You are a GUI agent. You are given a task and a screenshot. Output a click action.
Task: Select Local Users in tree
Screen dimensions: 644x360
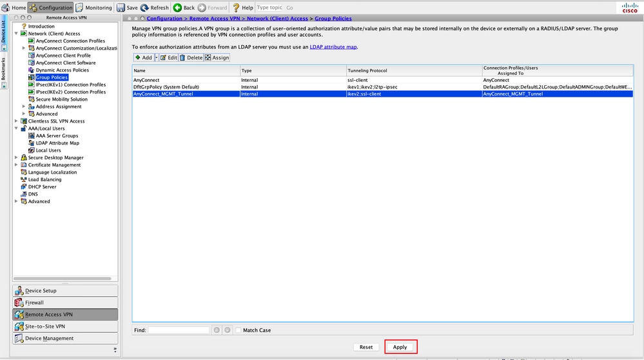(48, 150)
